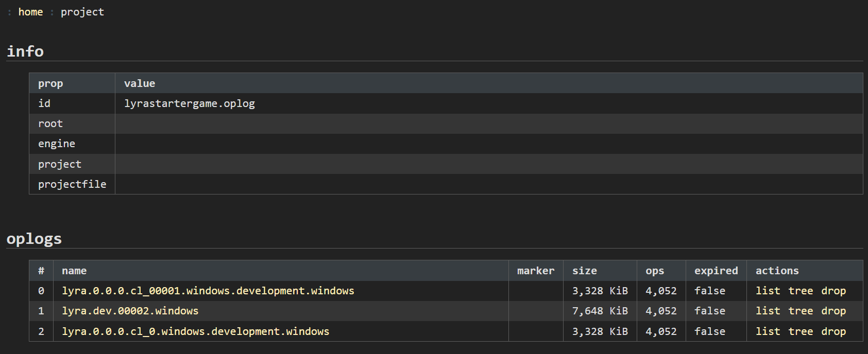Viewport: 868px width, 354px height.
Task: Open tree for lyra.dev.00002.windows oplog
Action: [x=801, y=311]
